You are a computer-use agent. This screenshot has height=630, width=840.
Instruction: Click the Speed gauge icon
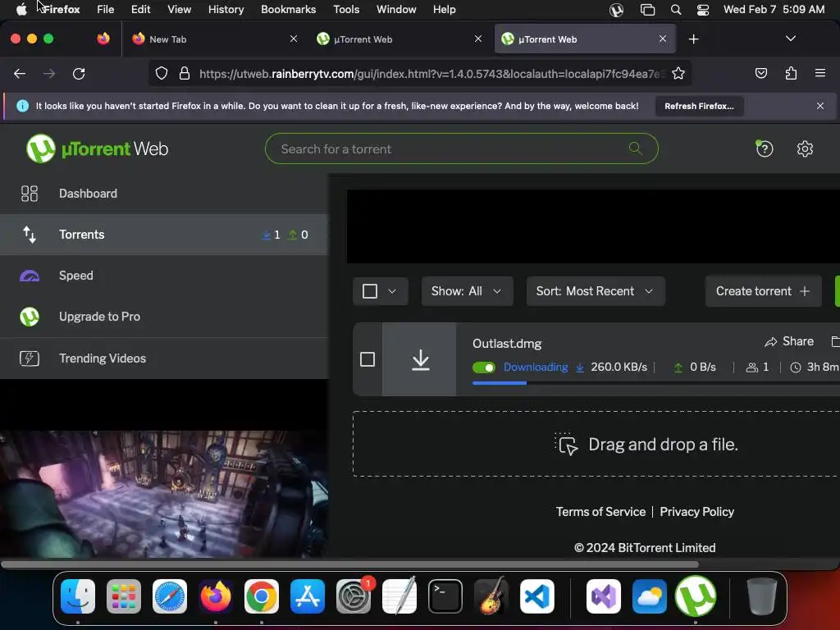(x=30, y=276)
